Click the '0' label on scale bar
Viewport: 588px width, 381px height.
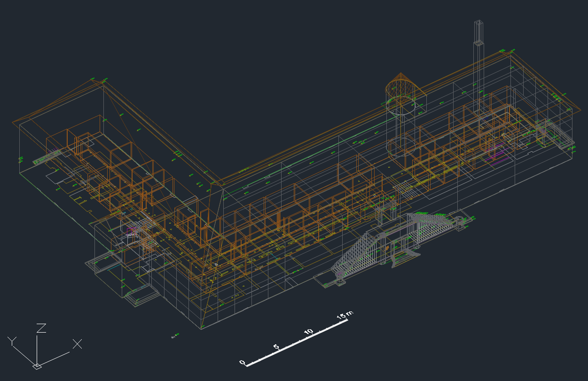tap(243, 362)
